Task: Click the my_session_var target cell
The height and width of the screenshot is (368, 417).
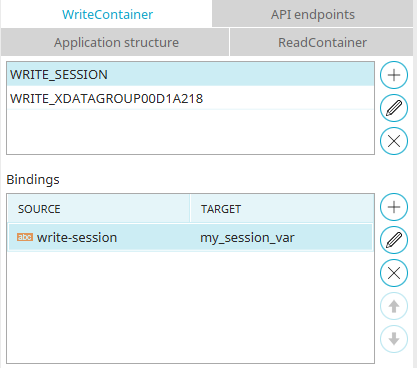Action: [x=247, y=238]
